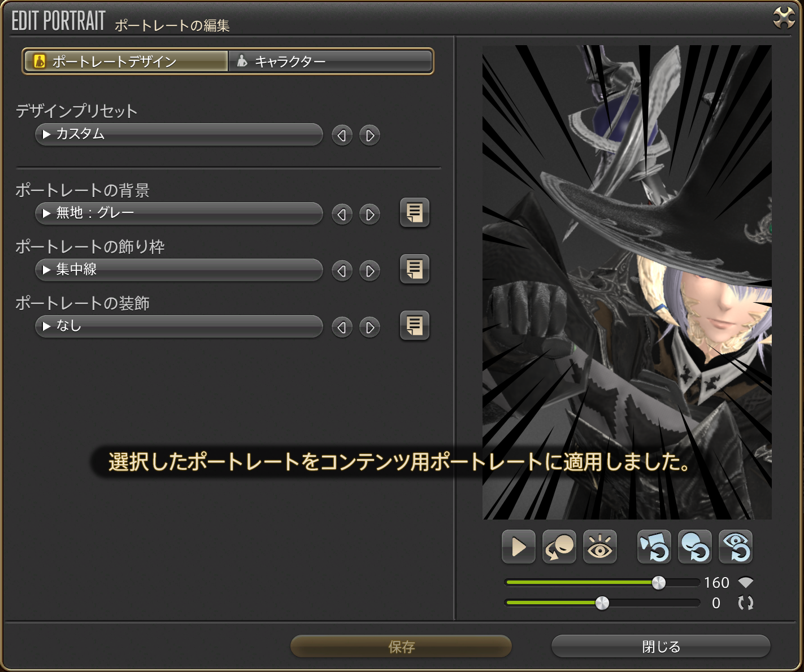The image size is (804, 672).
Task: Reset the eye direction with blue eye icon
Action: click(x=735, y=547)
